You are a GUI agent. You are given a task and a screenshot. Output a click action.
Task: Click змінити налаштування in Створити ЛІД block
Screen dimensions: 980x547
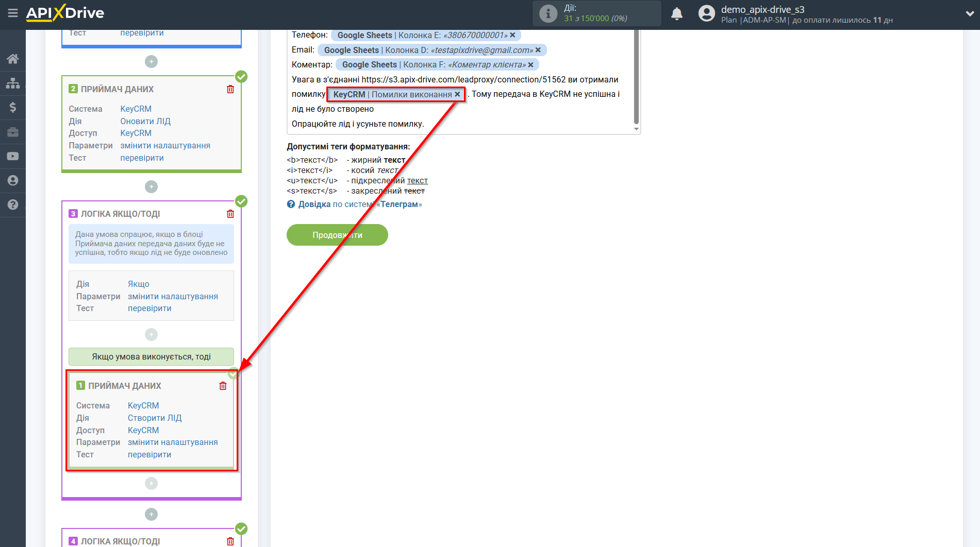[x=173, y=442]
